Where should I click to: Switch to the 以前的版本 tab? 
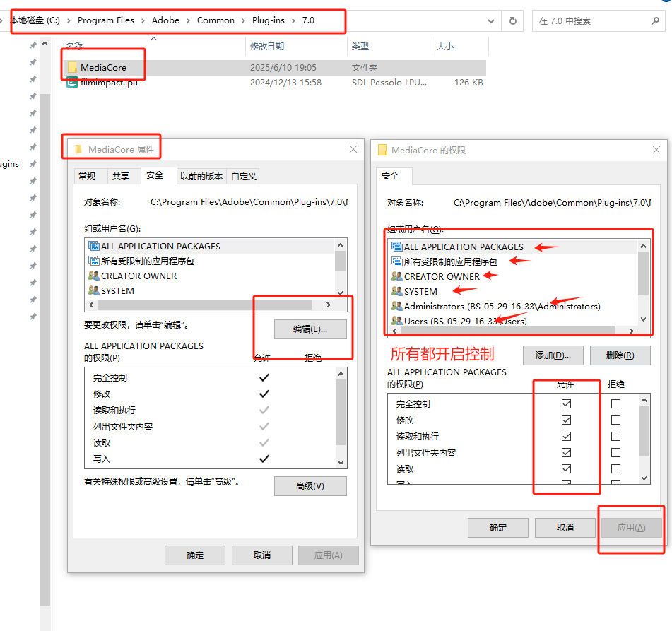point(201,176)
